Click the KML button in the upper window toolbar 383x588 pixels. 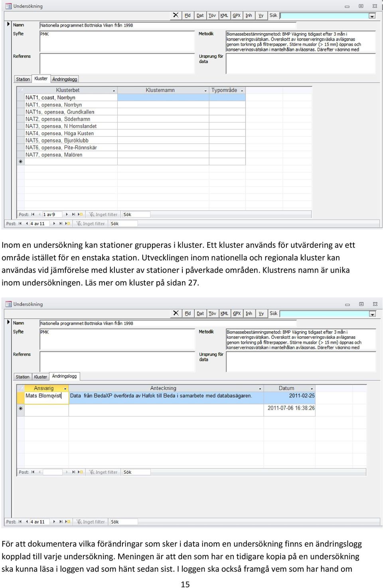224,16
